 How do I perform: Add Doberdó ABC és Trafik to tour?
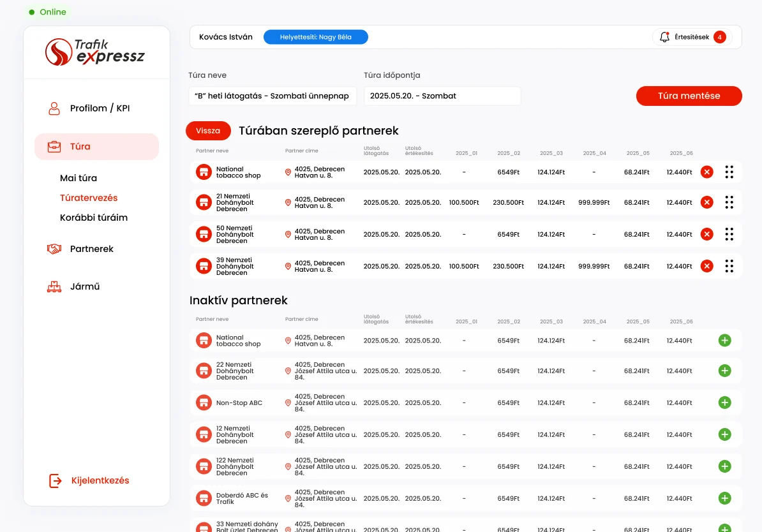pyautogui.click(x=724, y=498)
